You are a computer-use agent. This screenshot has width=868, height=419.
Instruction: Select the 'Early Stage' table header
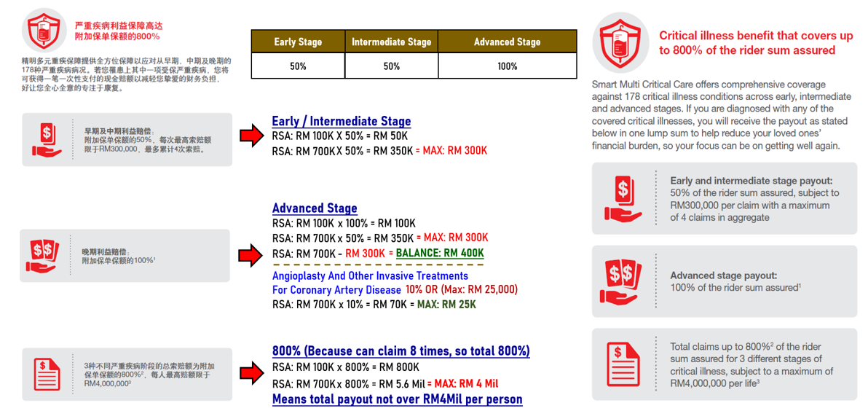click(x=298, y=42)
